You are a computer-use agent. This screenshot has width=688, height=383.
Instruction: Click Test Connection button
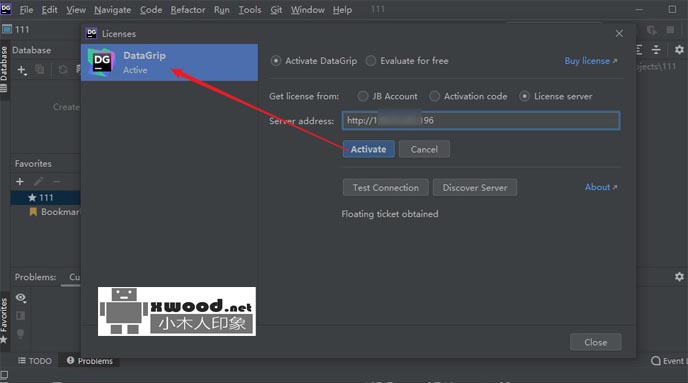tap(386, 187)
